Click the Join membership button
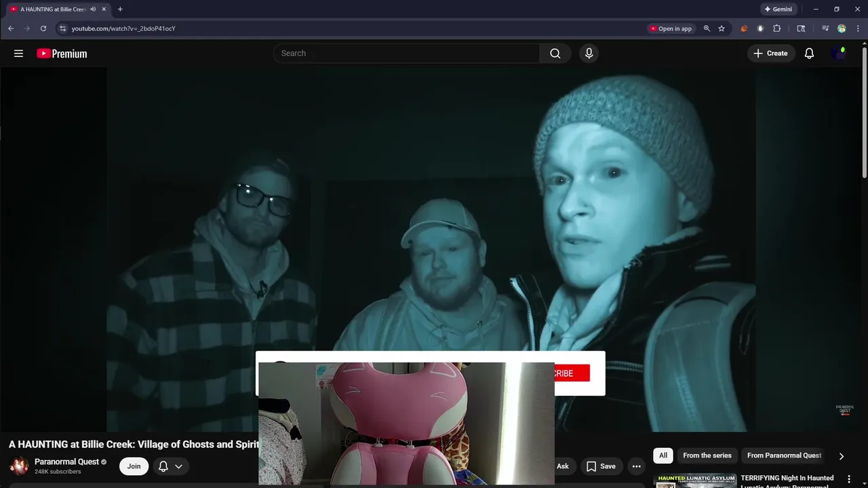This screenshot has height=488, width=868. point(134,466)
